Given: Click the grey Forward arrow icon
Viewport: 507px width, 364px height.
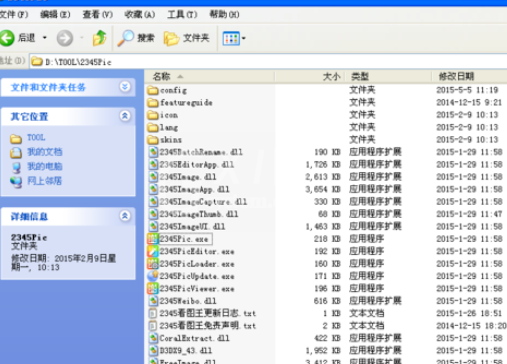Looking at the screenshot, I should click(65, 38).
